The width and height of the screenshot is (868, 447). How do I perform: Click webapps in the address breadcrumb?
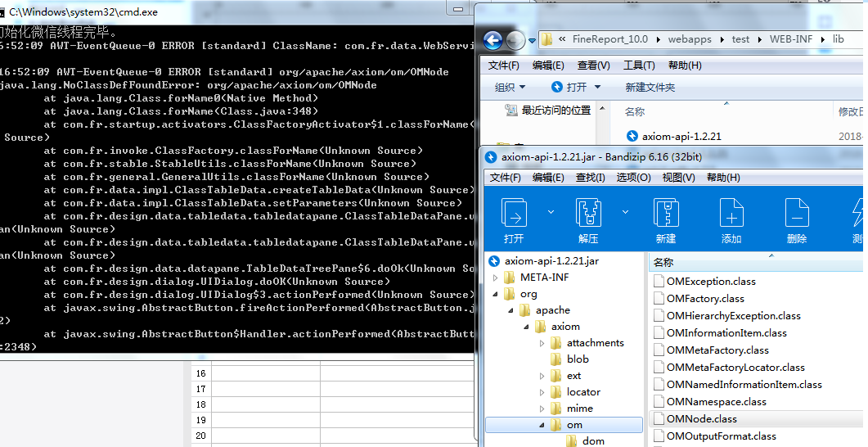click(x=690, y=39)
